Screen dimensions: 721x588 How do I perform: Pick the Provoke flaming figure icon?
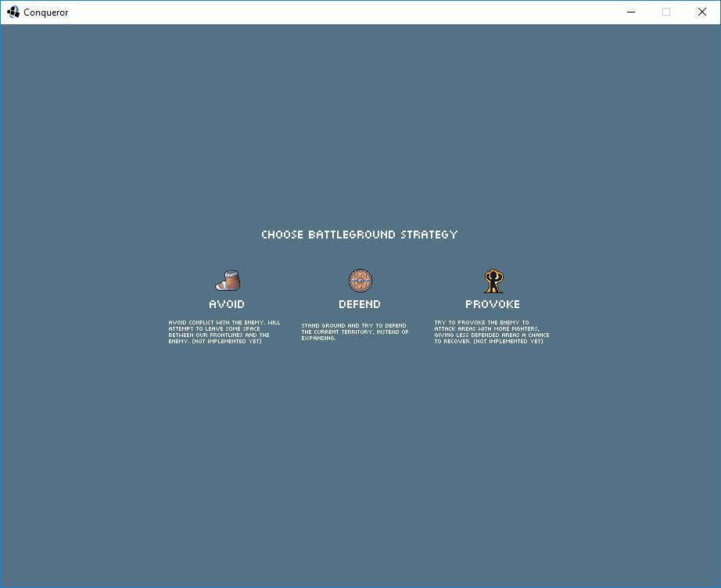pyautogui.click(x=493, y=281)
